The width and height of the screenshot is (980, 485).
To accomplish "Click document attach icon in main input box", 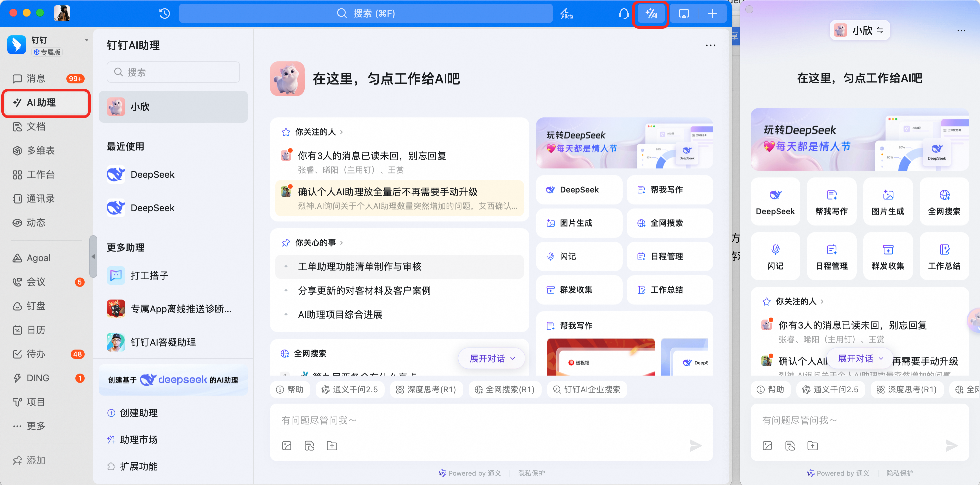I will click(309, 445).
